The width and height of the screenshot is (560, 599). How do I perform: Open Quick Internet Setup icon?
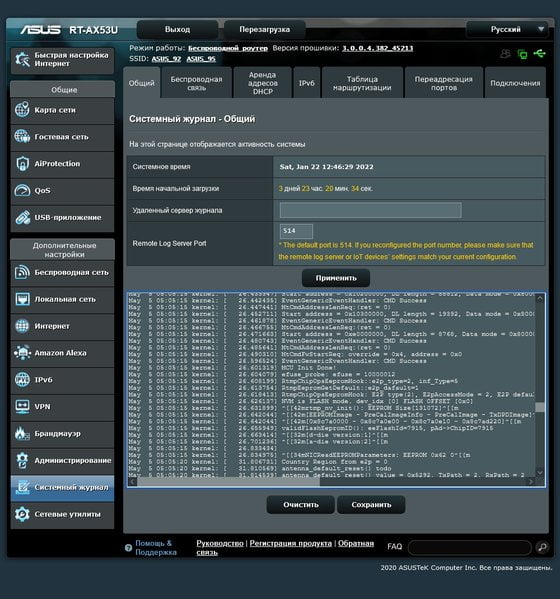(x=23, y=59)
